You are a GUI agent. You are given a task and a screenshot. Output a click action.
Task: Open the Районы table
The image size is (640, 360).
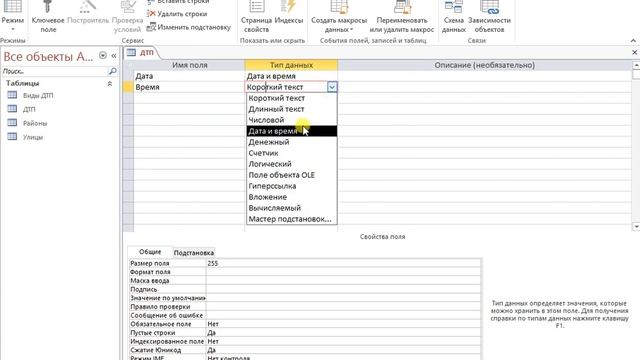tap(35, 123)
